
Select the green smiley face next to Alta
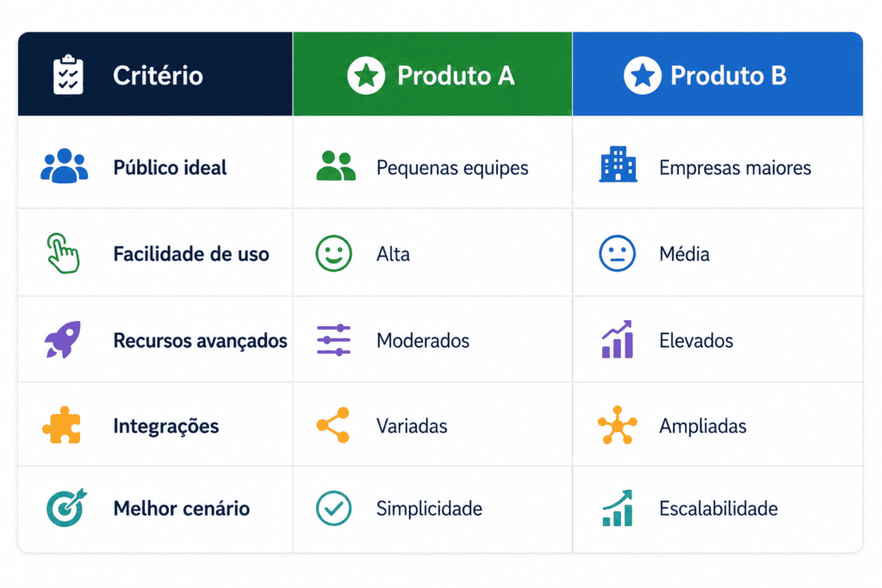click(x=333, y=253)
